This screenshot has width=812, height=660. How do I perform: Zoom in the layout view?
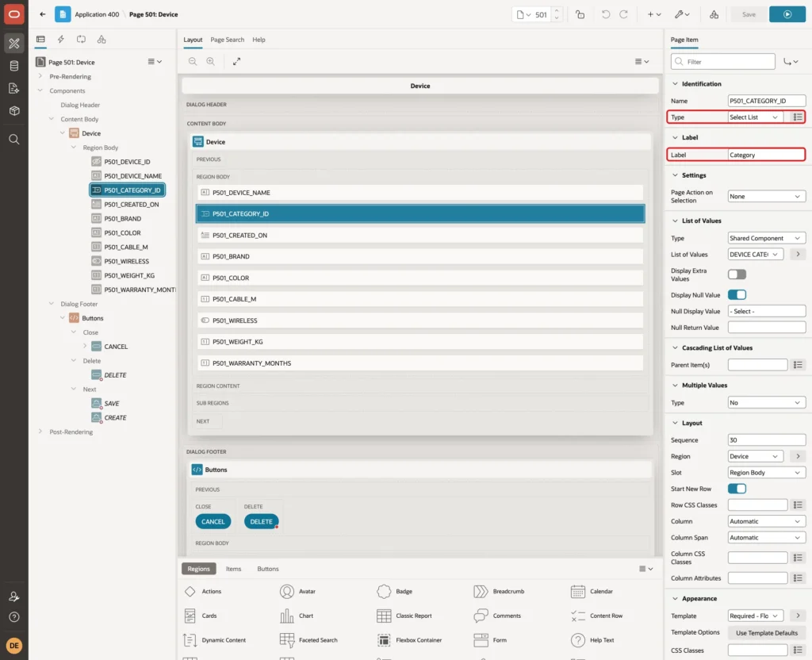pyautogui.click(x=211, y=61)
